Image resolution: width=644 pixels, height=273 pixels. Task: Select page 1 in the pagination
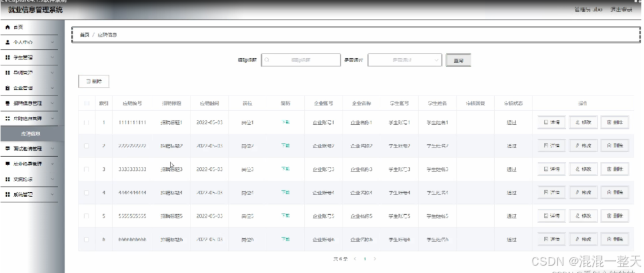pos(365,259)
